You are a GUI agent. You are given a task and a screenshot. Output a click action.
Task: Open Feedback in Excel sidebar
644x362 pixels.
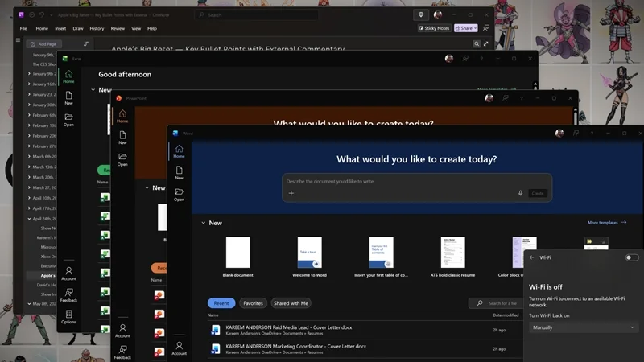pyautogui.click(x=68, y=294)
